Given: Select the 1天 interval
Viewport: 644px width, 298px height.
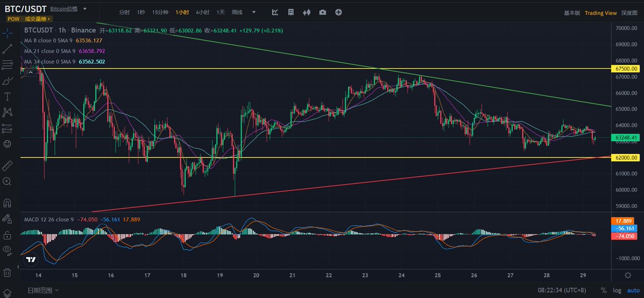Looking at the screenshot, I should point(221,12).
